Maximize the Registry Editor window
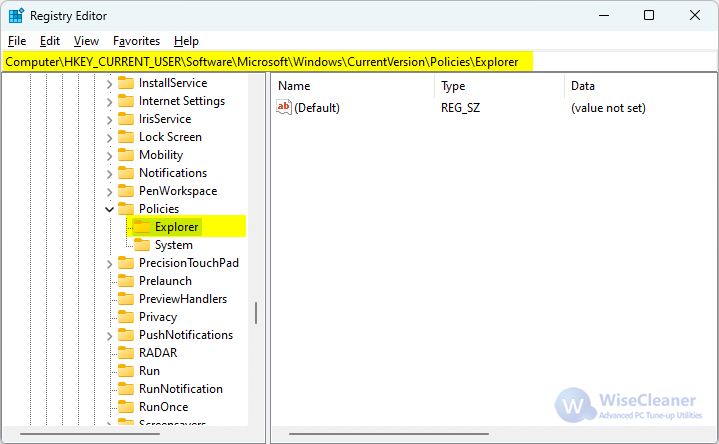 (x=649, y=16)
